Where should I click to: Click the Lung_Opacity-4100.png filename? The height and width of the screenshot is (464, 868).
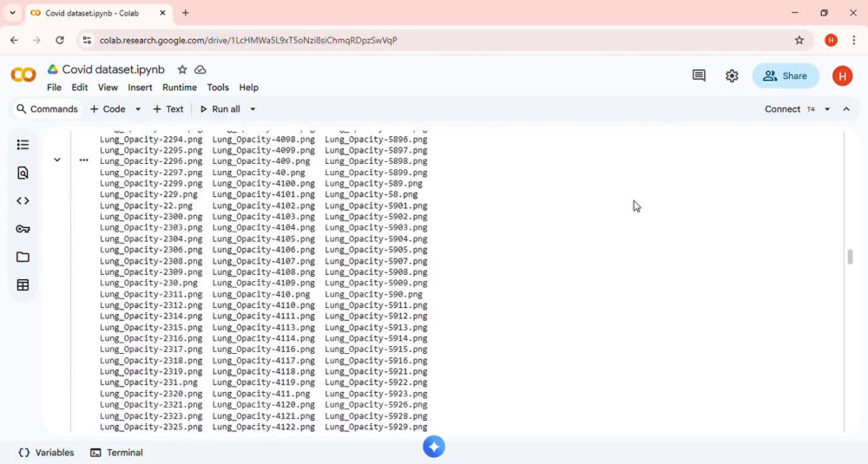(x=264, y=184)
